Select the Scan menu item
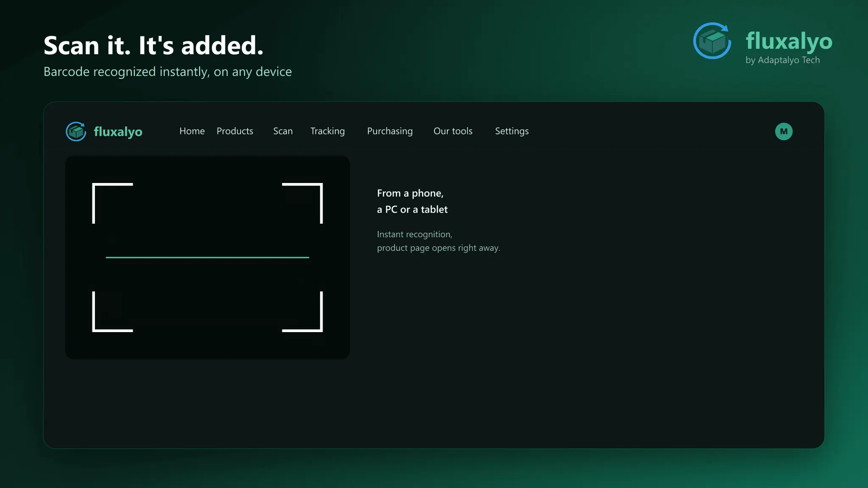The image size is (868, 488). click(283, 131)
